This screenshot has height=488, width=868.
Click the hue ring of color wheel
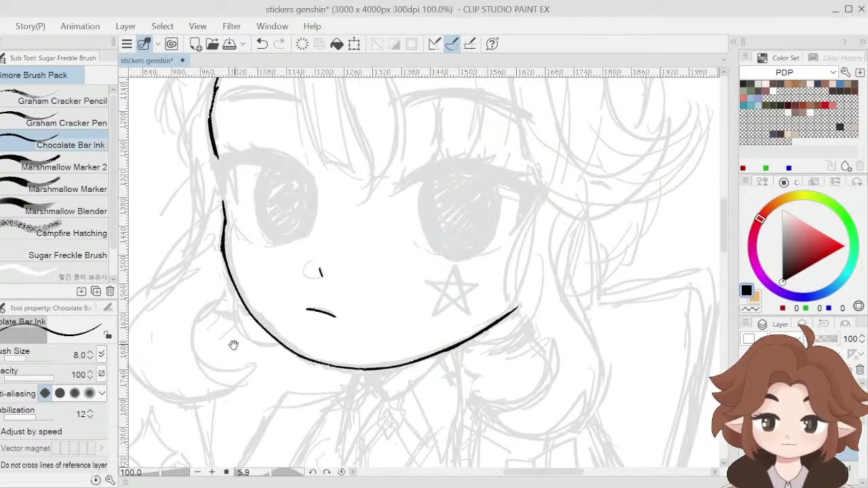803,197
